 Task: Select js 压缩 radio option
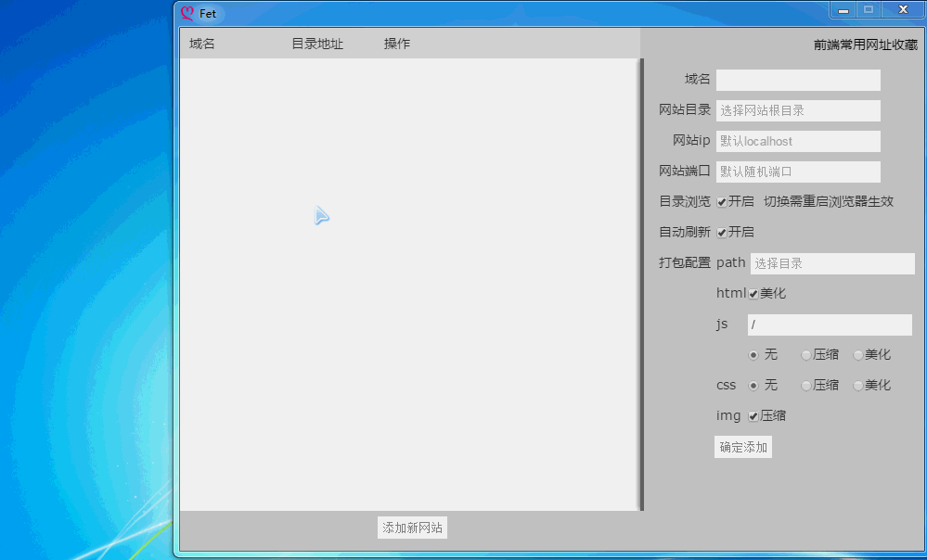click(x=806, y=355)
